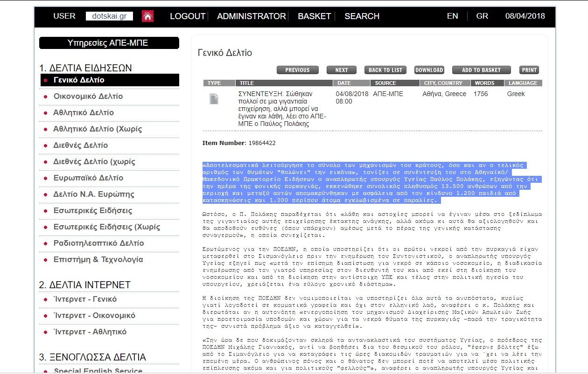Print the article with PRINT button
This screenshot has width=588, height=374.
pos(529,70)
